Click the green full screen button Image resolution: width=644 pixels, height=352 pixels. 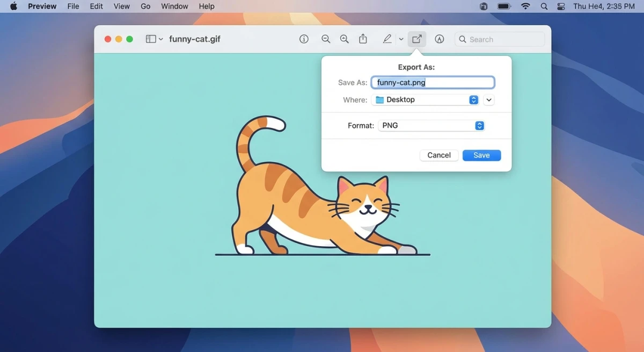(x=129, y=39)
